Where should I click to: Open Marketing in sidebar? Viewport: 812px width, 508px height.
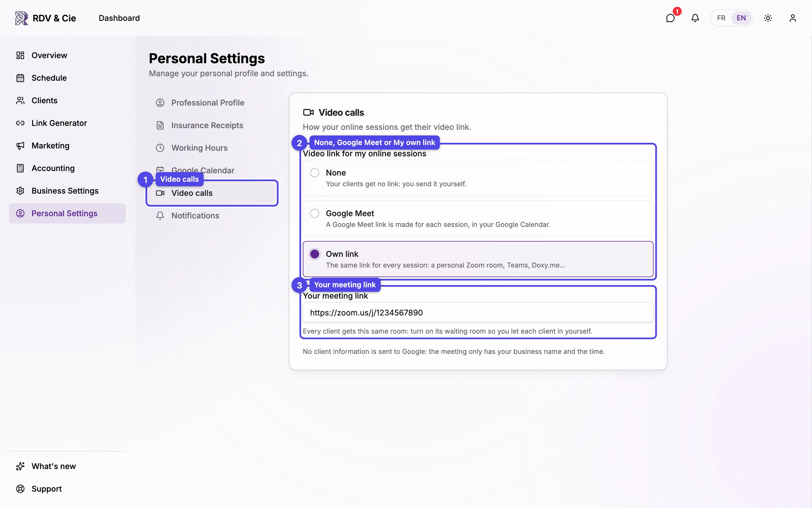click(x=67, y=145)
